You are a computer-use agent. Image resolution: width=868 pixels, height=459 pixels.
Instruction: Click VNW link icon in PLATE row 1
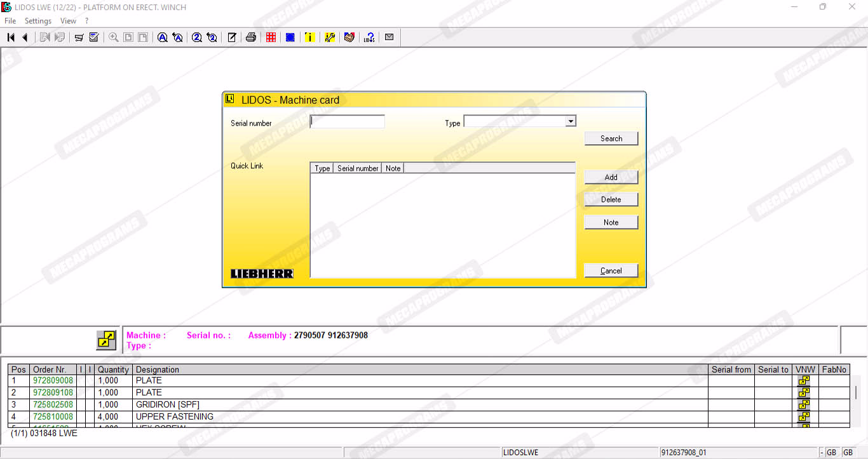(804, 381)
